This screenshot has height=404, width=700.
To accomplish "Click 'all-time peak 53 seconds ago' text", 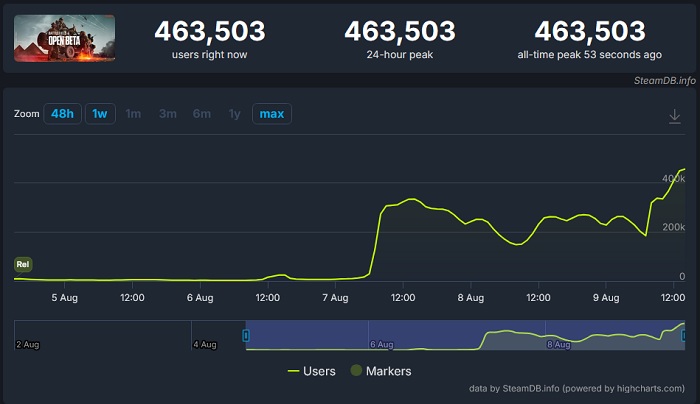I will coord(589,55).
